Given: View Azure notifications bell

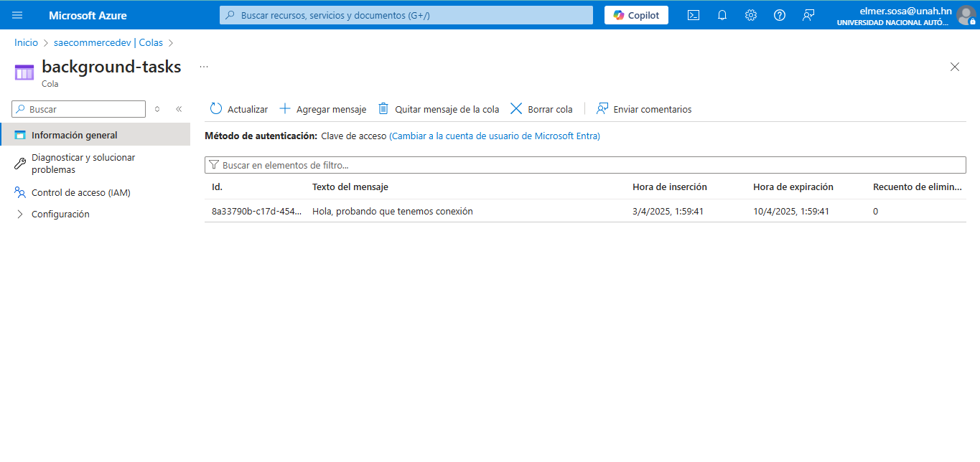Looking at the screenshot, I should [x=722, y=14].
